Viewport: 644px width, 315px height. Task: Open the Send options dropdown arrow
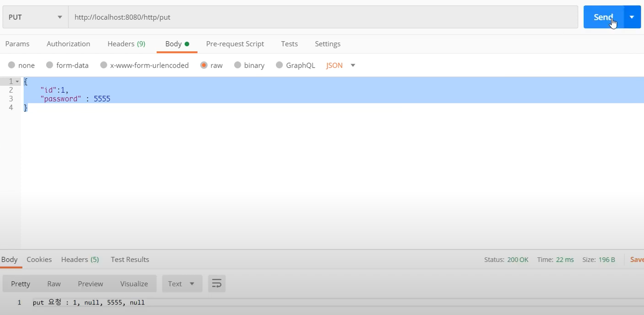[x=632, y=17]
